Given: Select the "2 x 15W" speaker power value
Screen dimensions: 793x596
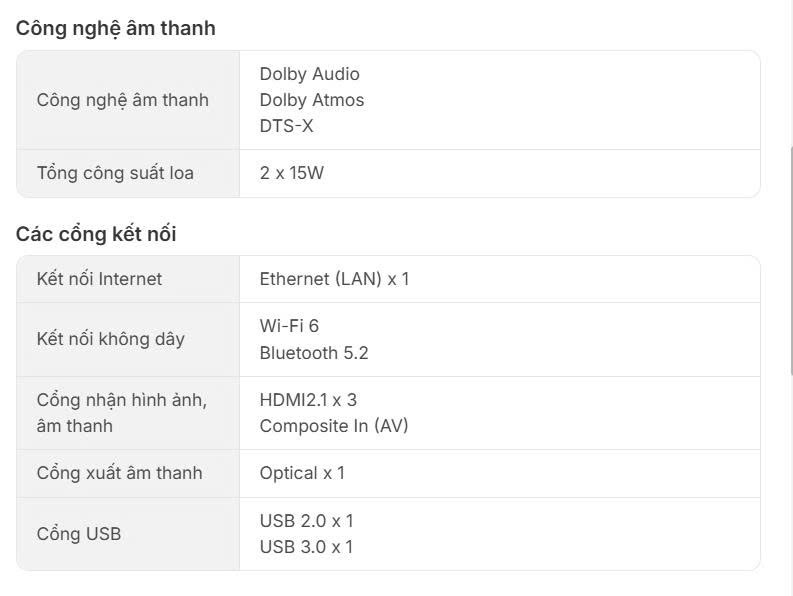Looking at the screenshot, I should pyautogui.click(x=292, y=173).
